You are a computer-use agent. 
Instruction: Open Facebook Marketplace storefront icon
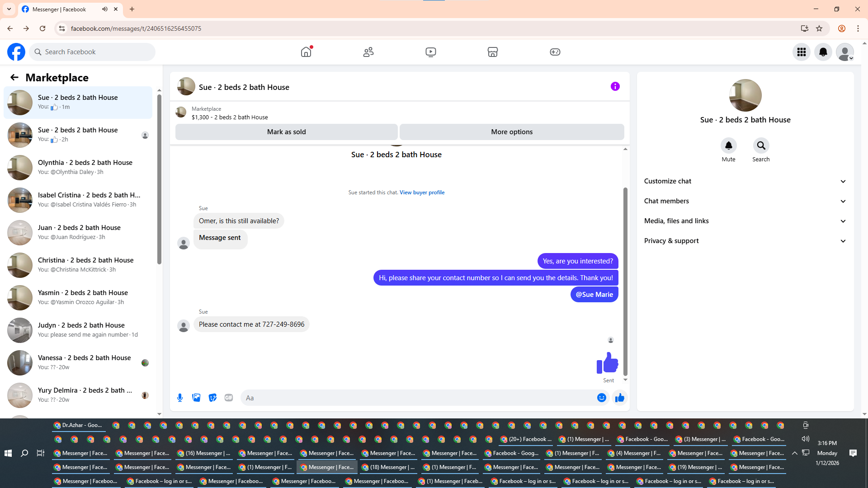pyautogui.click(x=493, y=52)
